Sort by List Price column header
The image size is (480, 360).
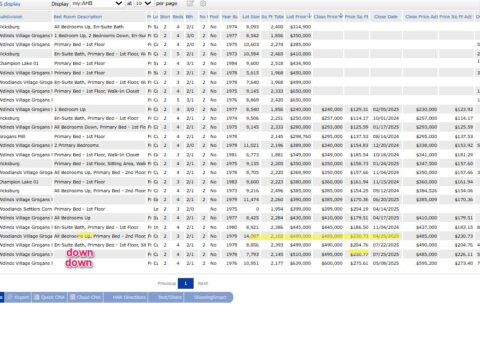[x=299, y=17]
